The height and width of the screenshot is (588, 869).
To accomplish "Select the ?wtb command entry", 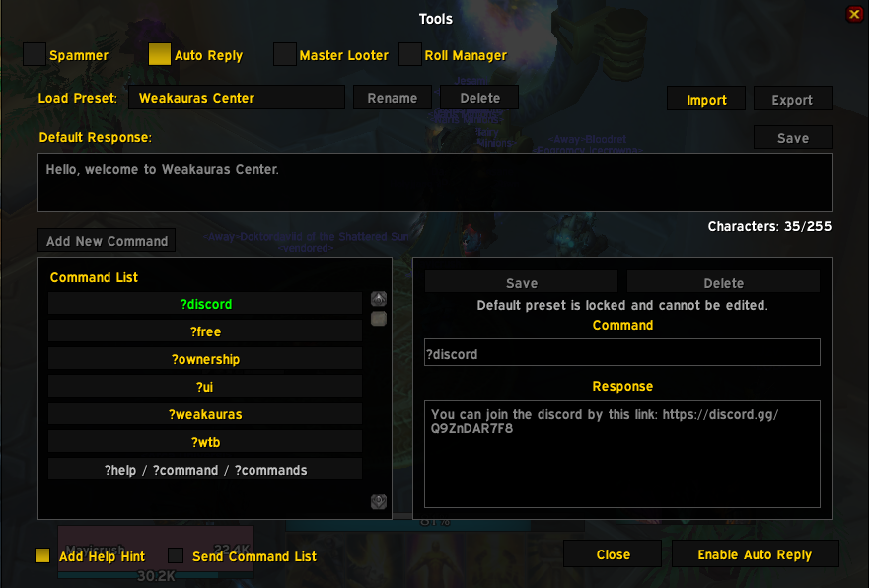I will click(x=205, y=442).
